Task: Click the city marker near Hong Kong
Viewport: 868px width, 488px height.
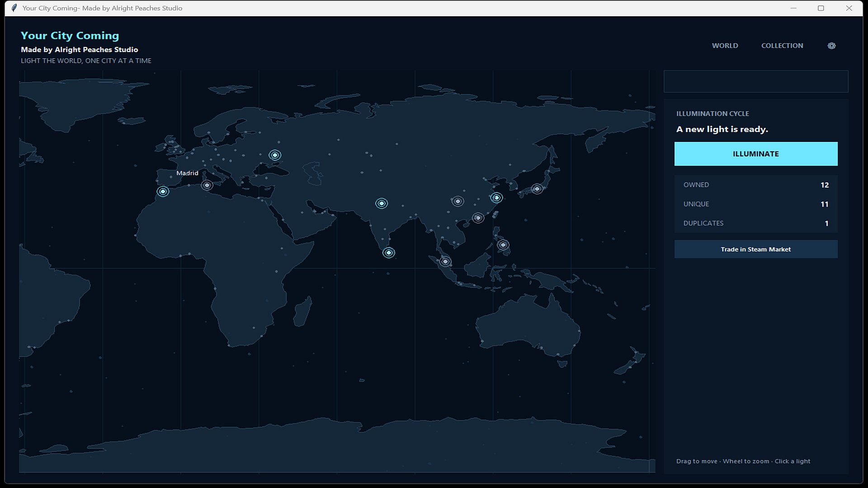Action: 478,218
